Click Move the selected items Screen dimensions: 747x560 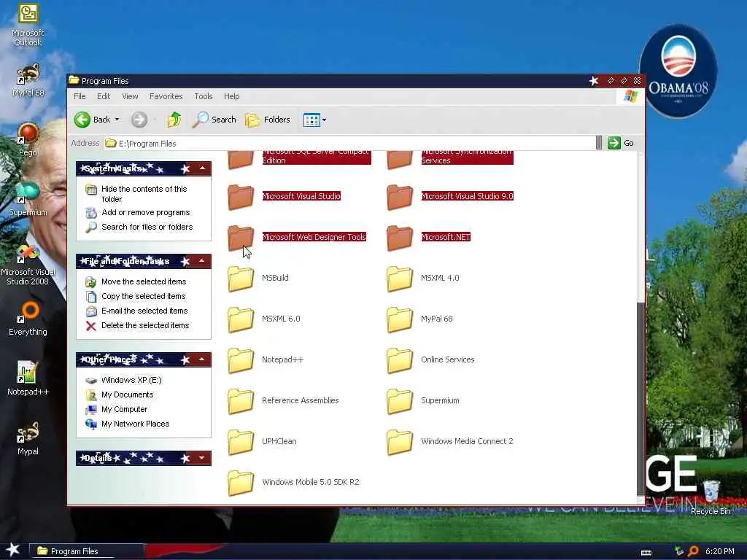pos(144,281)
